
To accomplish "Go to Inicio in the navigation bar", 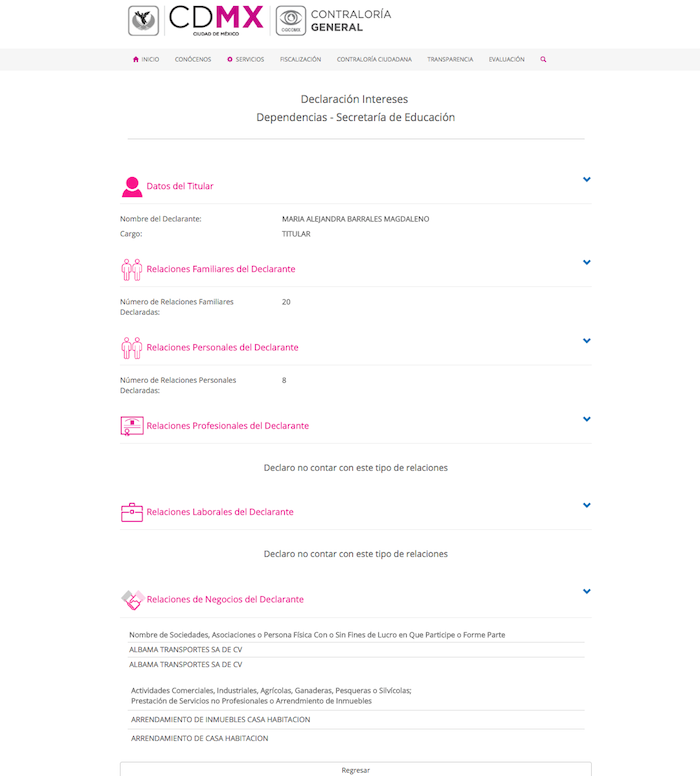I will 146,60.
